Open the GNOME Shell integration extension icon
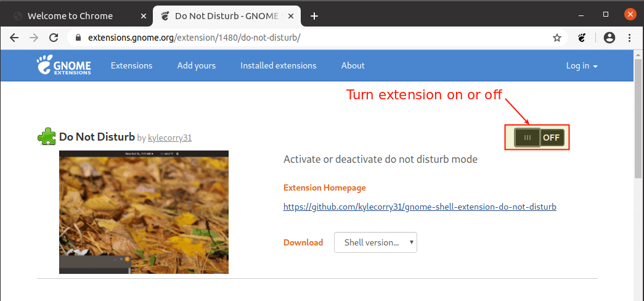 (581, 38)
